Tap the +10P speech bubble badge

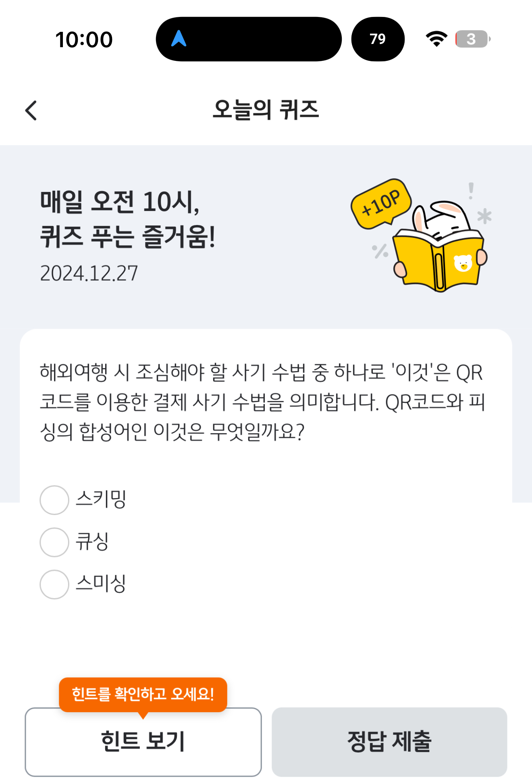pos(381,203)
